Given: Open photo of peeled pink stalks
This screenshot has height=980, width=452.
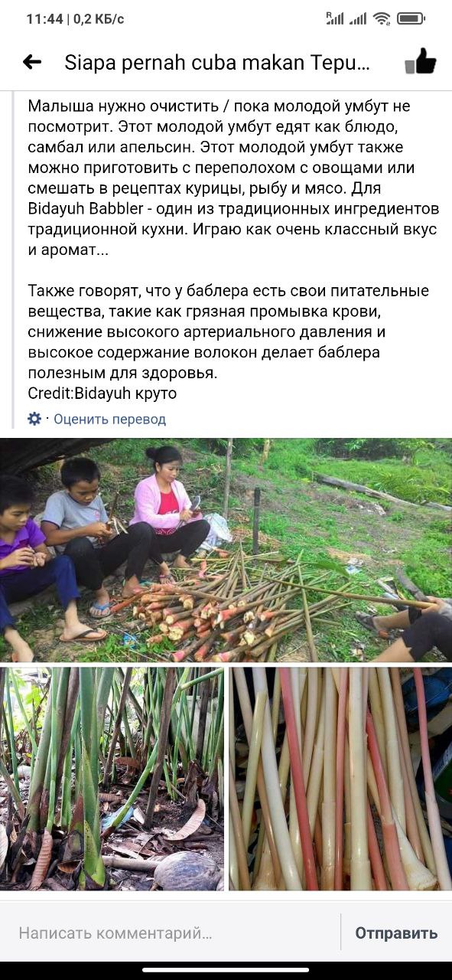Looking at the screenshot, I should 340,779.
